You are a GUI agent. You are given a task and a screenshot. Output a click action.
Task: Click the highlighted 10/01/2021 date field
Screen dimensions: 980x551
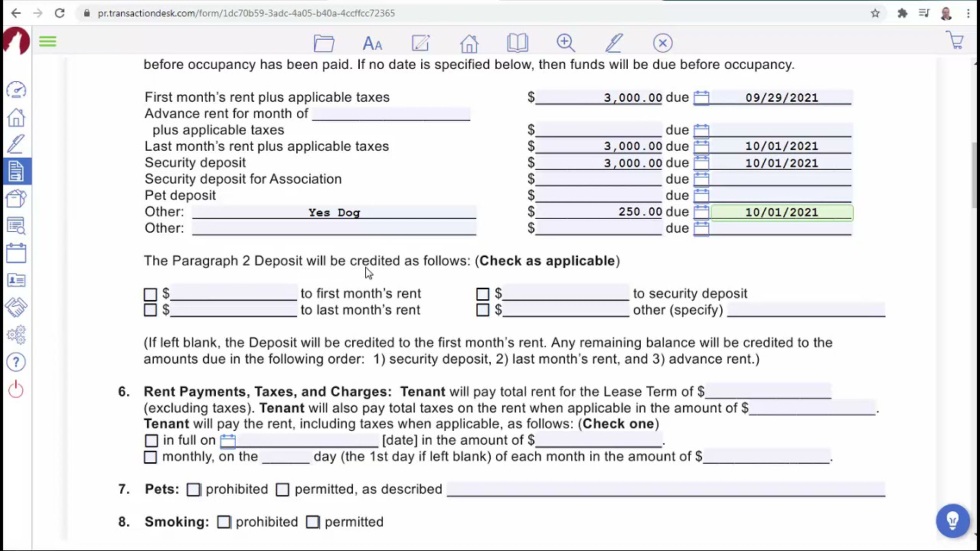click(x=782, y=212)
